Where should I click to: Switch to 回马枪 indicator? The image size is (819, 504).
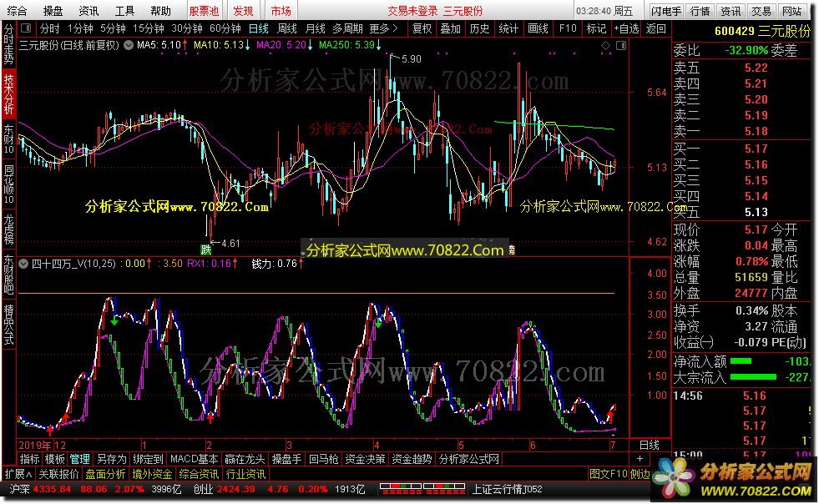pos(323,459)
